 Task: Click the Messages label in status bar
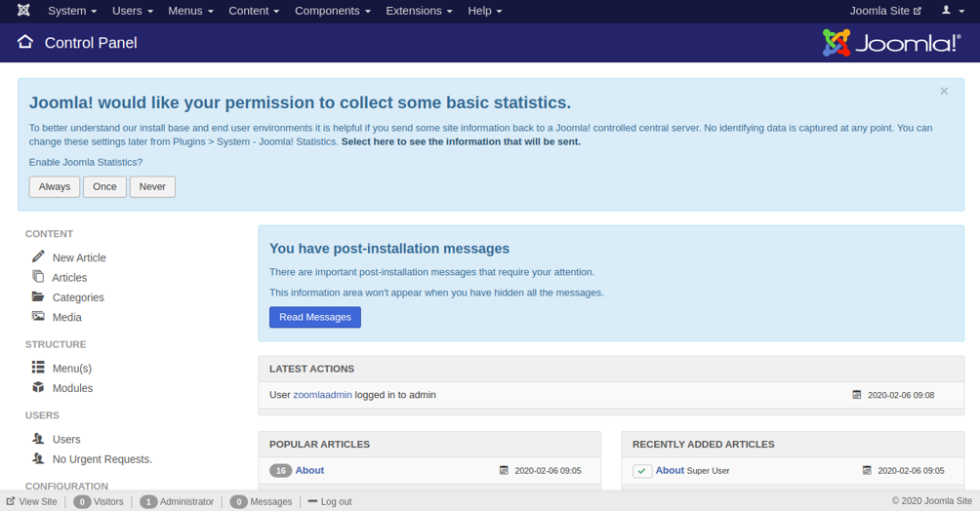tap(271, 501)
